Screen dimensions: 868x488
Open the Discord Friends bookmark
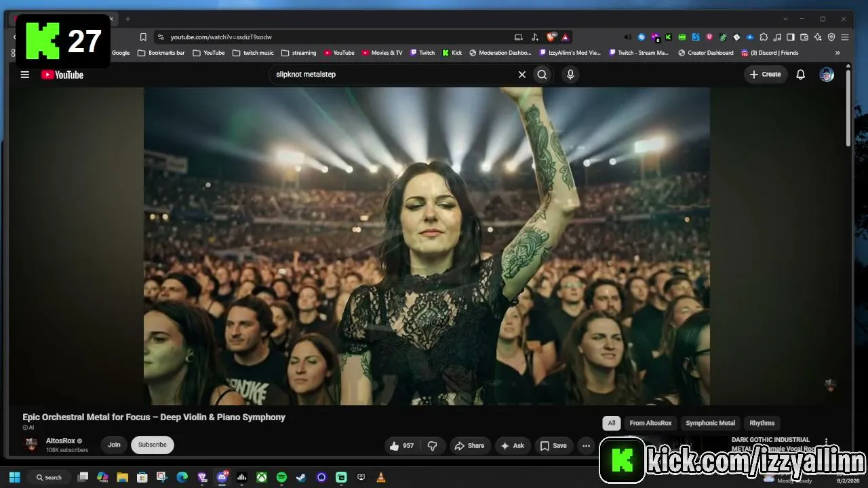tap(770, 53)
